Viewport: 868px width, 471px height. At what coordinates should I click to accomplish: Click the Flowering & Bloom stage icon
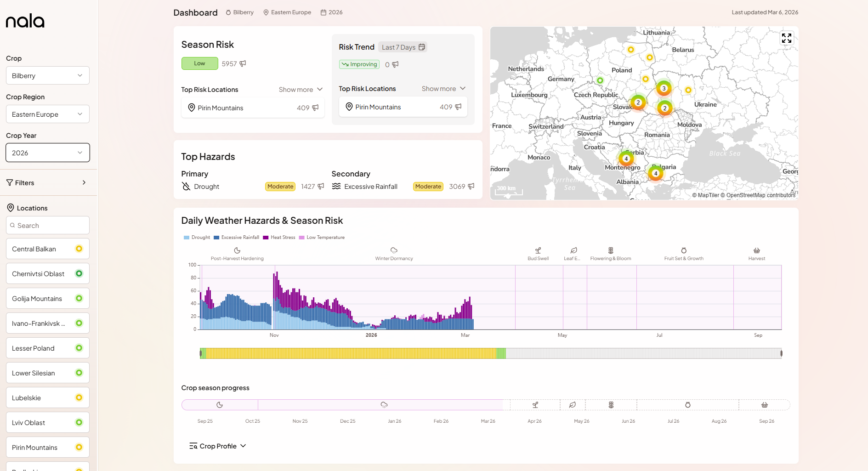611,250
